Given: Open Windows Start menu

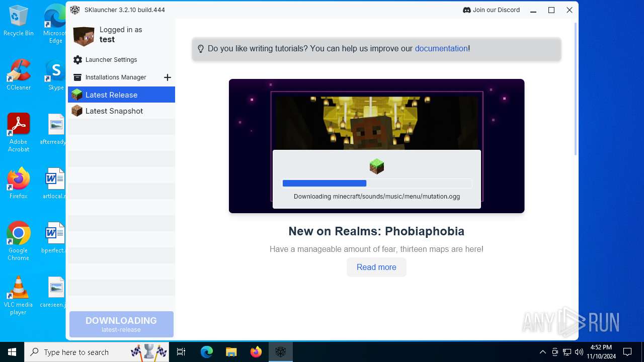Looking at the screenshot, I should click(12, 352).
